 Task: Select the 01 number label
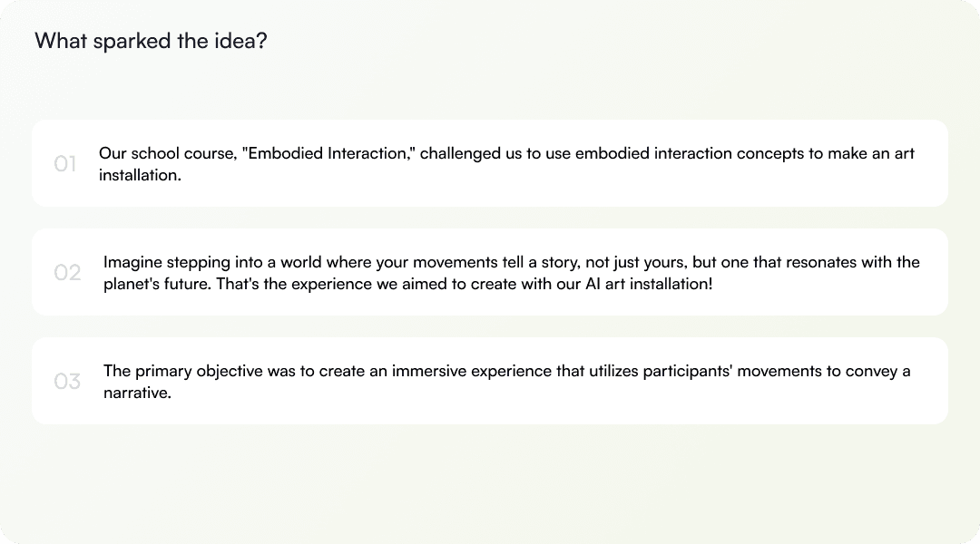pos(65,163)
